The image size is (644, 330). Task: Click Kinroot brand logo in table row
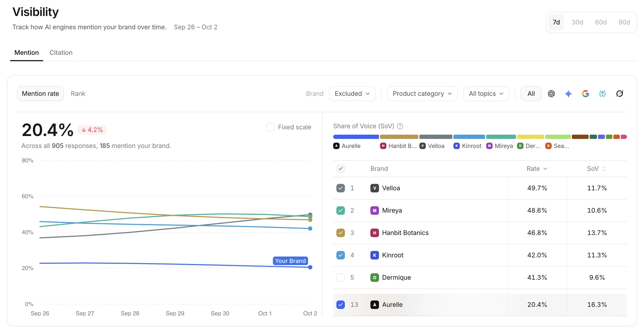tap(374, 255)
